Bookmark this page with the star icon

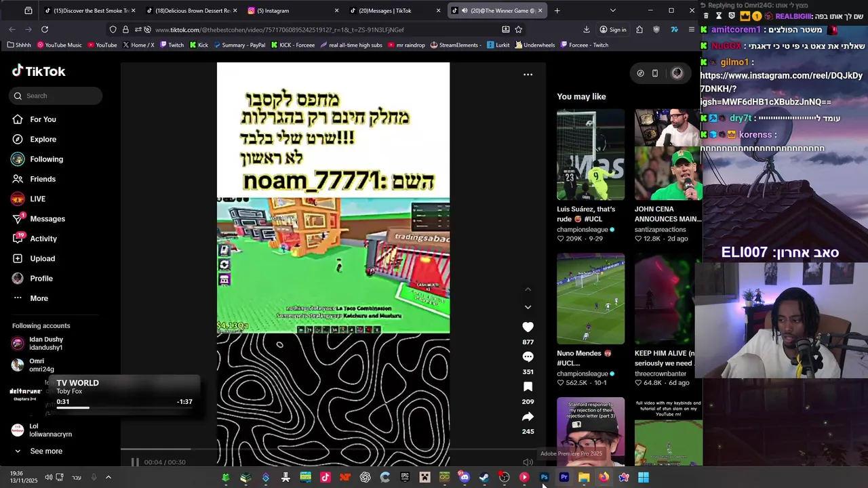tap(519, 30)
